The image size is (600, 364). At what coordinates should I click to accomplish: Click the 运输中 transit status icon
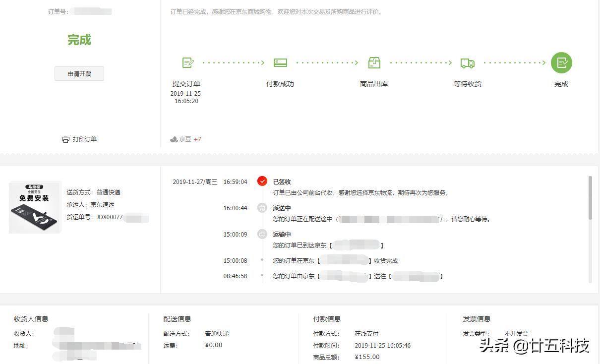pyautogui.click(x=262, y=234)
